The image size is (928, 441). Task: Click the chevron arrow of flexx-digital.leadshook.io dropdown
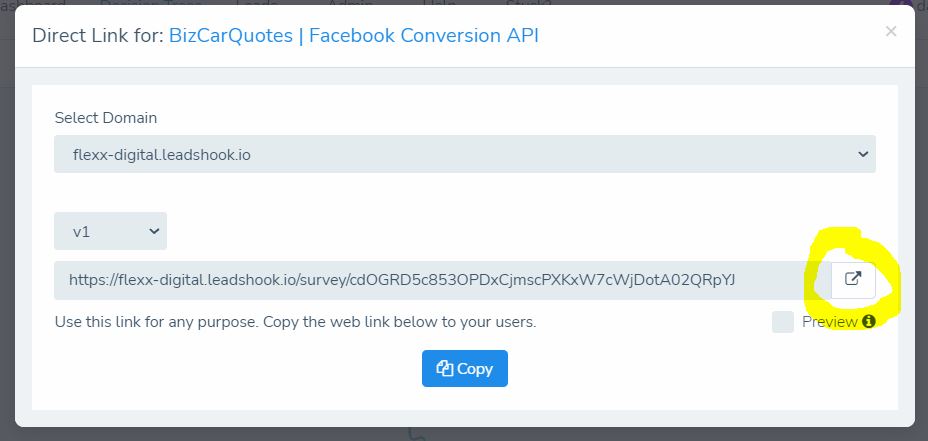click(x=863, y=154)
